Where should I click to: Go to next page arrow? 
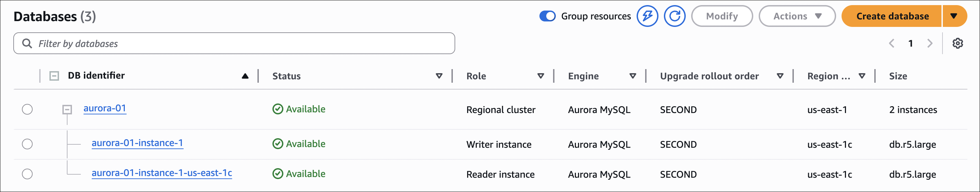tap(930, 43)
